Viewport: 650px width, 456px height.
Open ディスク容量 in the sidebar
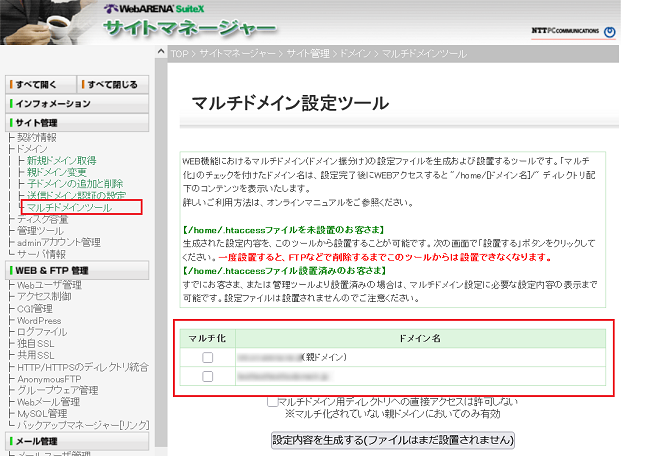(42, 219)
